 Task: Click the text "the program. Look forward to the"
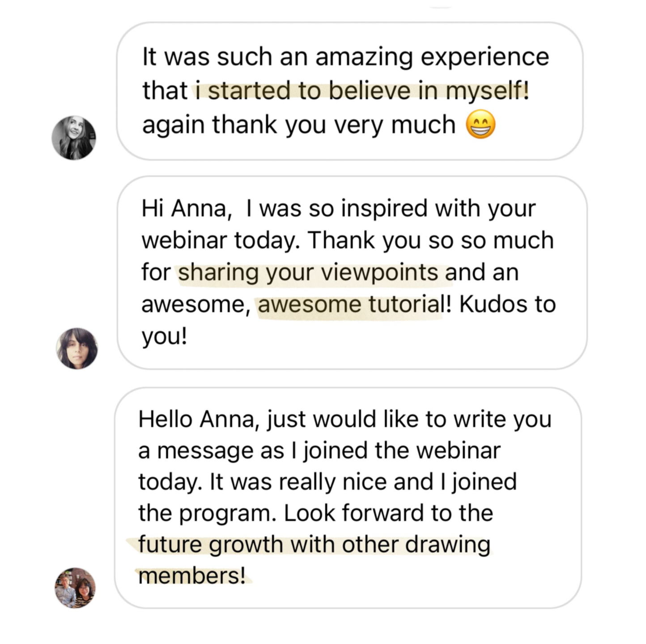coord(315,513)
